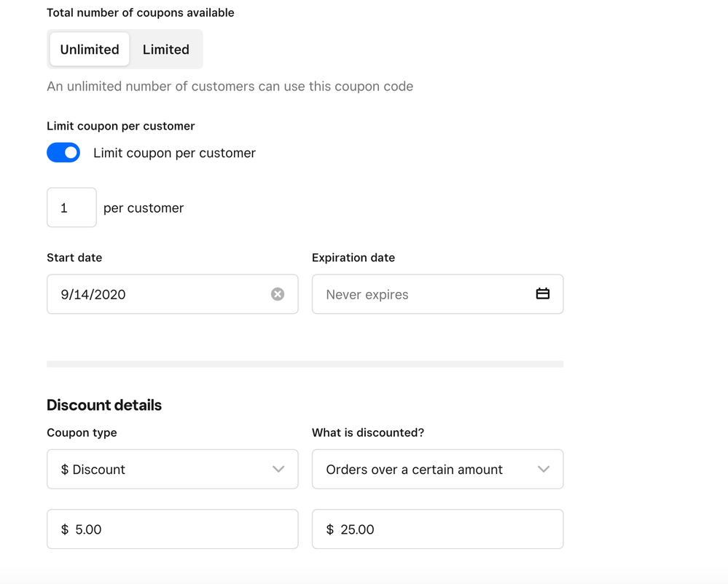This screenshot has width=728, height=584.
Task: Click the 'What is discounted?' label
Action: pos(368,433)
